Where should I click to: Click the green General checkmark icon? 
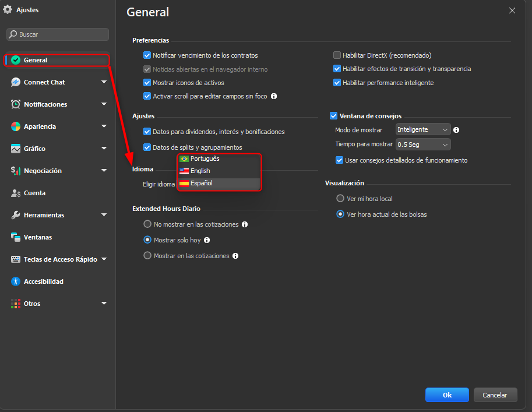click(16, 60)
